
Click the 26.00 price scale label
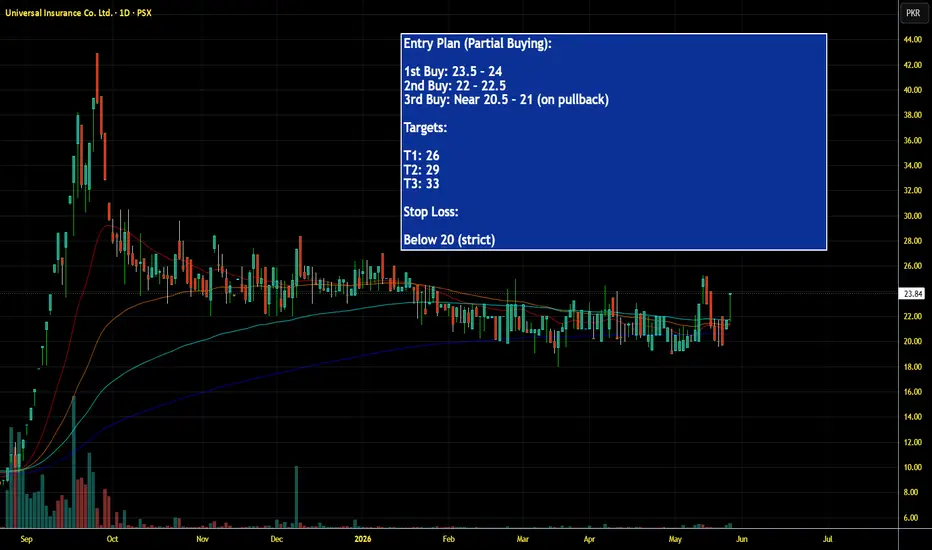pyautogui.click(x=913, y=266)
